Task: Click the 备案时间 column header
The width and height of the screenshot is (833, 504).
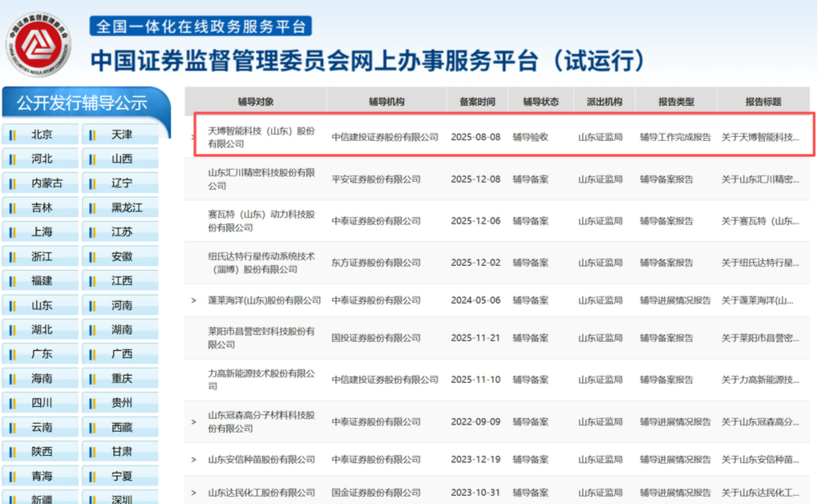Action: click(477, 102)
